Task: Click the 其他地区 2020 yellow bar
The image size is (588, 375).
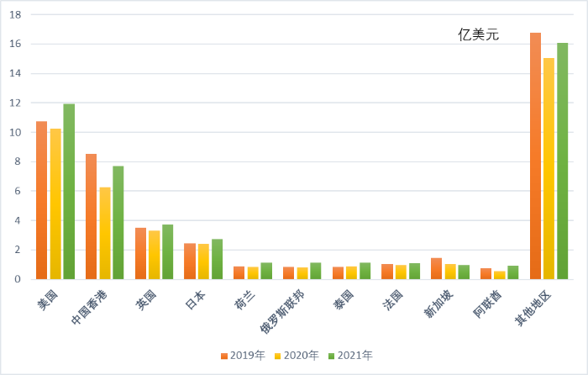Action: (549, 168)
